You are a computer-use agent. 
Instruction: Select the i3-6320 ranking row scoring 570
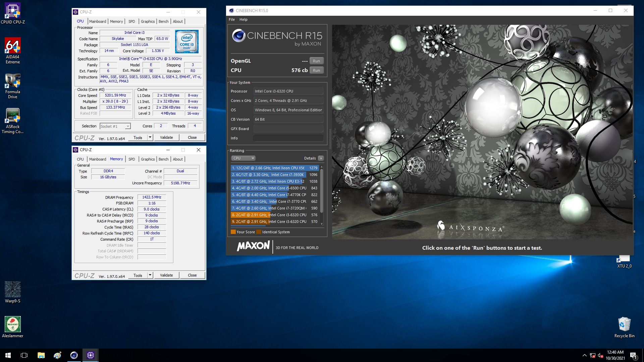tap(275, 222)
